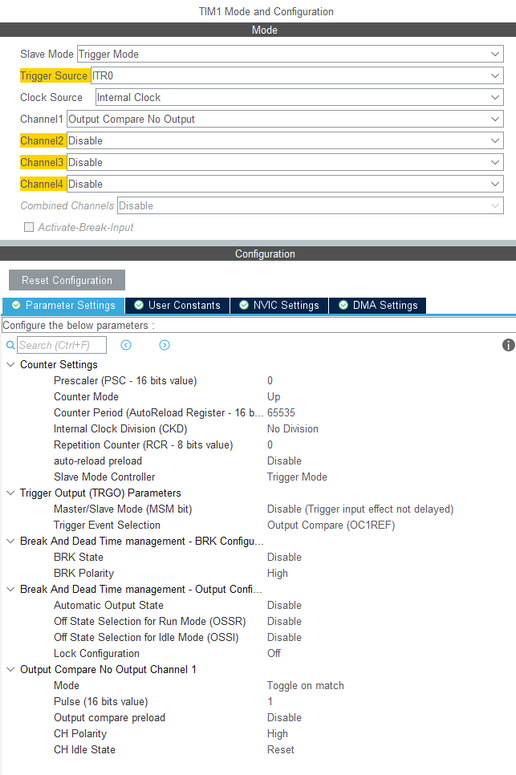
Task: Open the Channel3 dropdown
Action: (285, 163)
